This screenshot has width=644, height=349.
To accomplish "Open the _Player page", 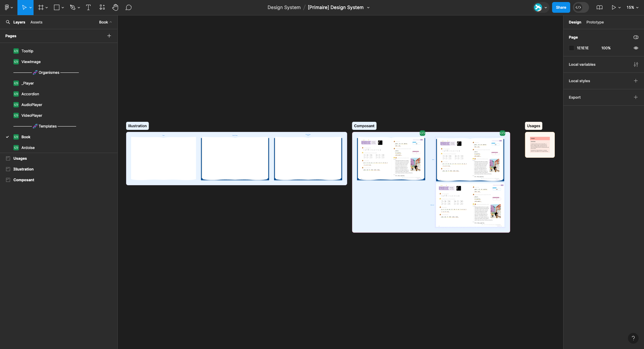I will 59,83.
